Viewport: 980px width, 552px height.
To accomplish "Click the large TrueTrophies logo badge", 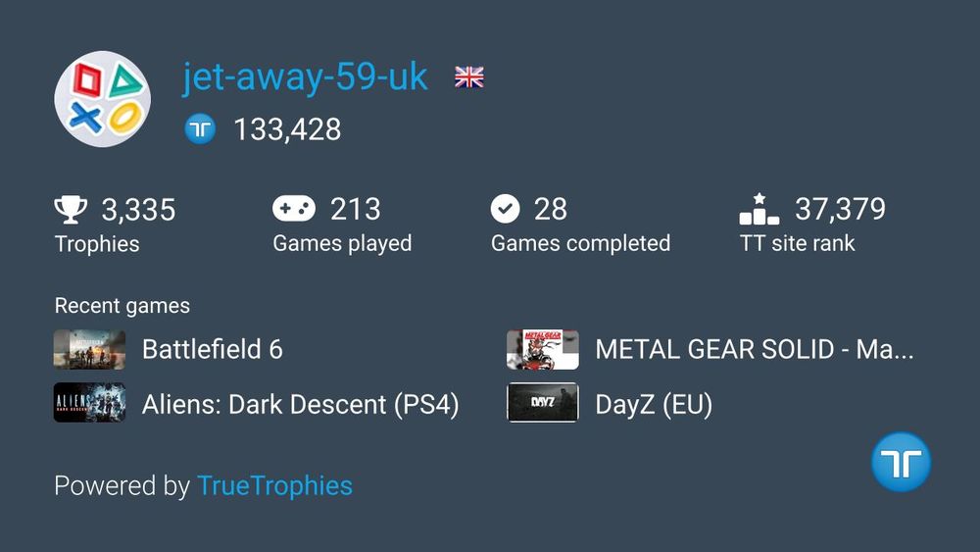I will click(x=901, y=462).
